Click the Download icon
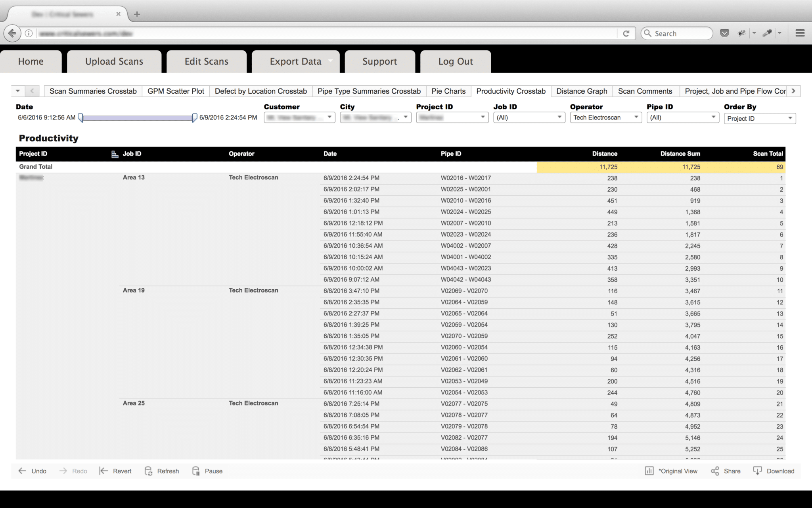Image resolution: width=812 pixels, height=508 pixels. (x=757, y=471)
